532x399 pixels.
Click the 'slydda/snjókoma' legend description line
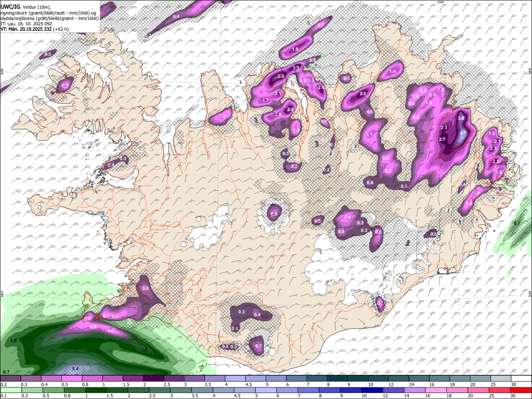[49, 18]
